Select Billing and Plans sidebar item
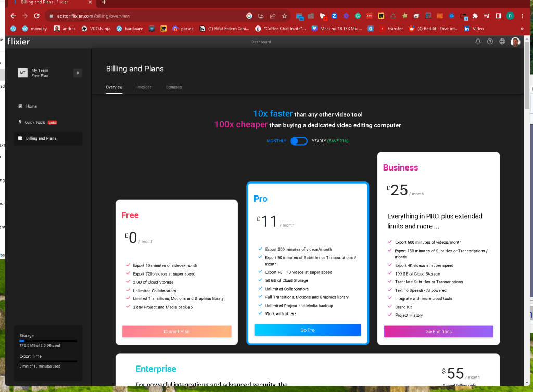This screenshot has width=533, height=392. 48,138
